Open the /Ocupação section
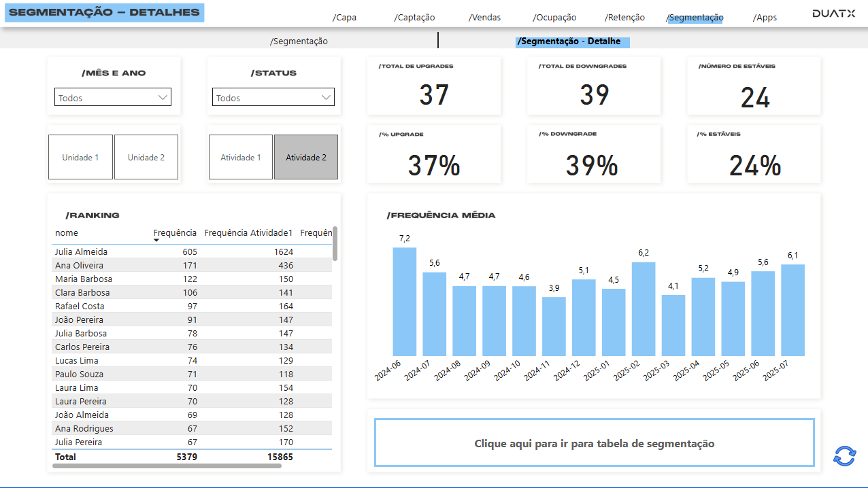The height and width of the screenshot is (488, 868). coord(554,18)
